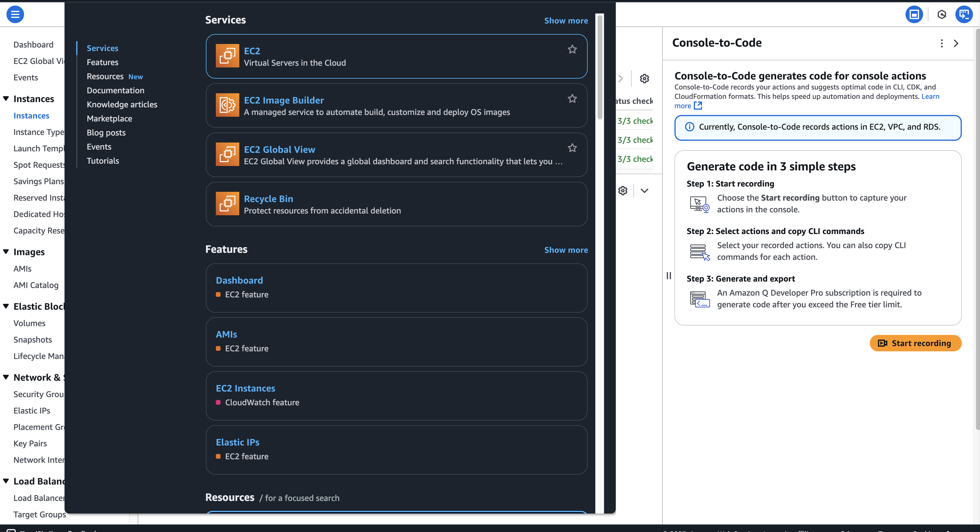Image resolution: width=980 pixels, height=532 pixels.
Task: Click the search results scrollbar
Action: coord(600,67)
